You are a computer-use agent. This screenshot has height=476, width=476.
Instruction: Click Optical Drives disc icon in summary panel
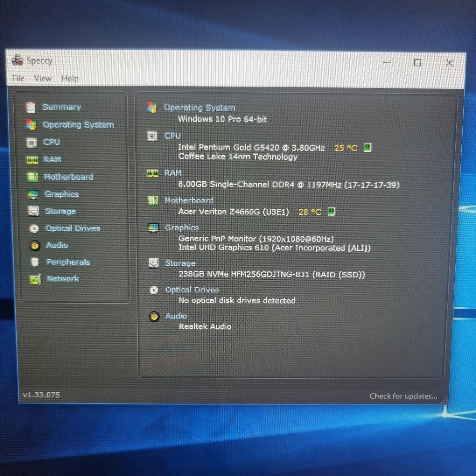[154, 290]
